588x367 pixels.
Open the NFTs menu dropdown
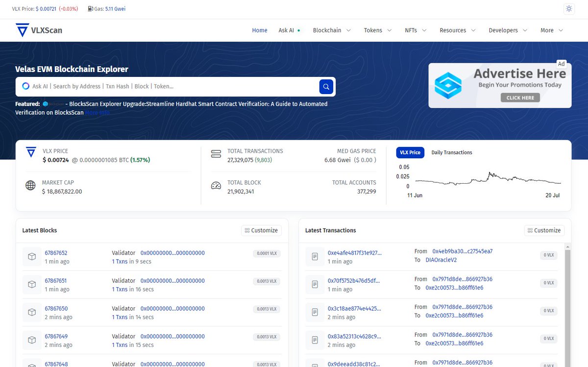[x=416, y=30]
